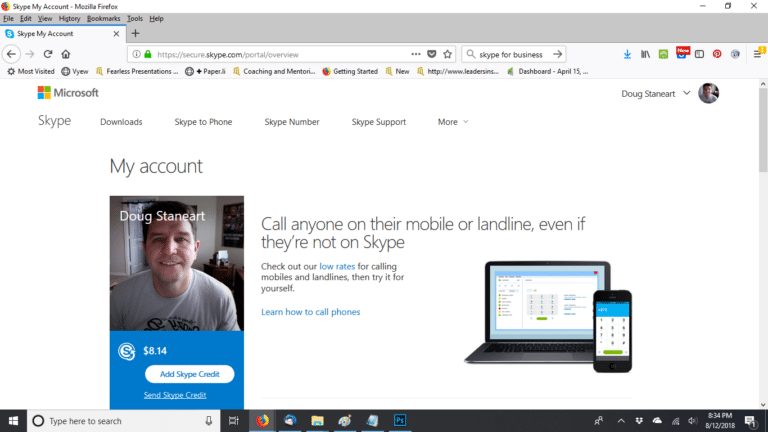
Task: Click the Pinterest extension icon
Action: pos(717,54)
